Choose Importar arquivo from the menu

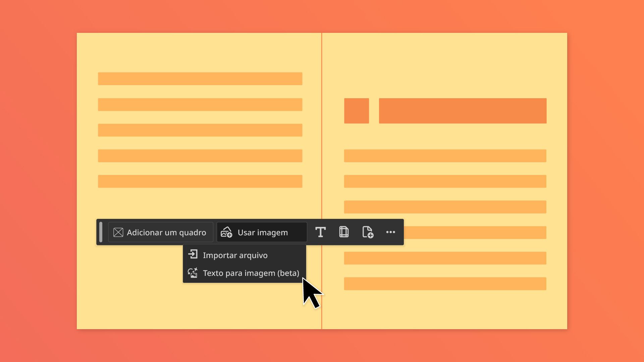[235, 255]
